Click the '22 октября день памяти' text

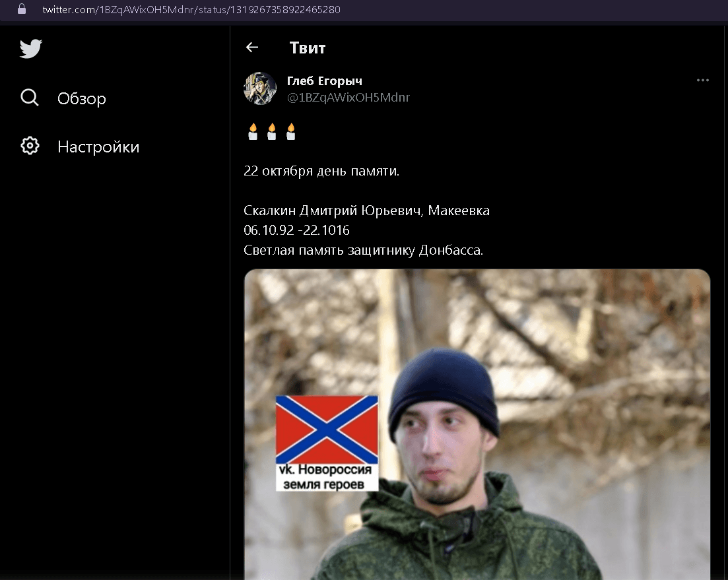coord(321,172)
